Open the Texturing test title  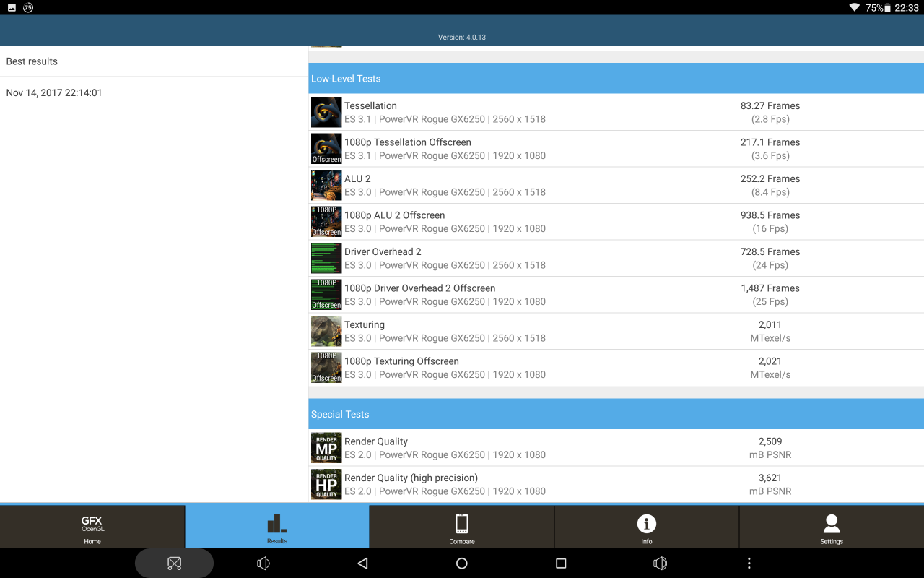(365, 324)
